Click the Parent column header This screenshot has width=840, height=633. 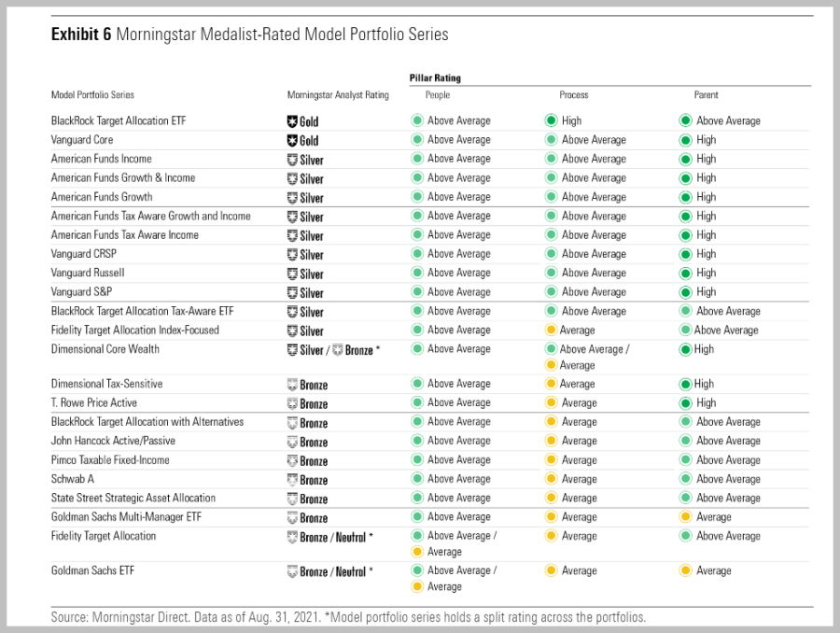(x=707, y=95)
